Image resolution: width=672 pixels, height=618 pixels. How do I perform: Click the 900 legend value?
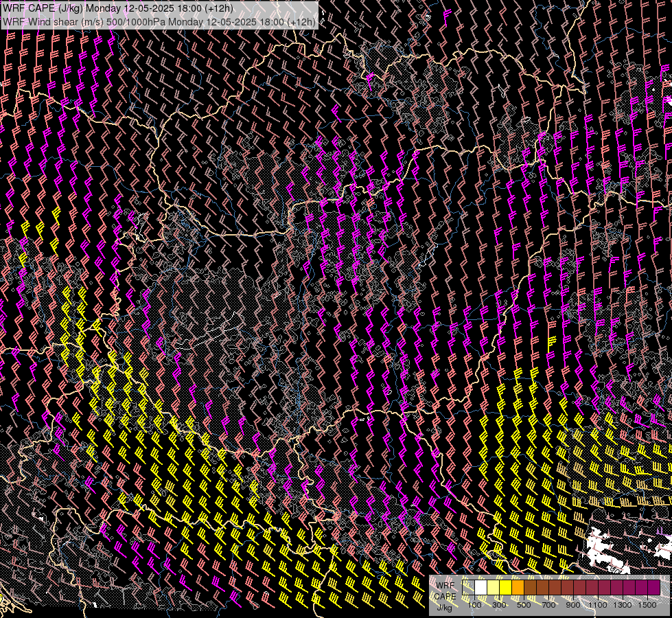[573, 605]
